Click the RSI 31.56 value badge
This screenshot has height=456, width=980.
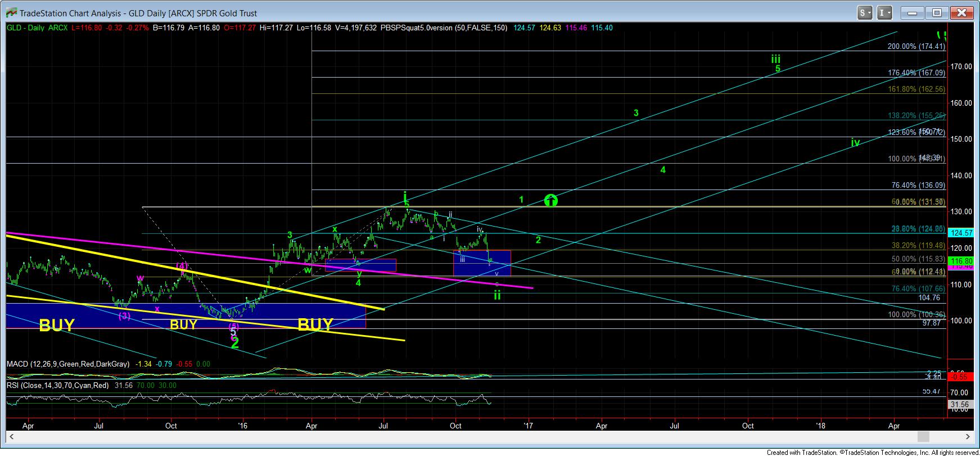click(960, 404)
